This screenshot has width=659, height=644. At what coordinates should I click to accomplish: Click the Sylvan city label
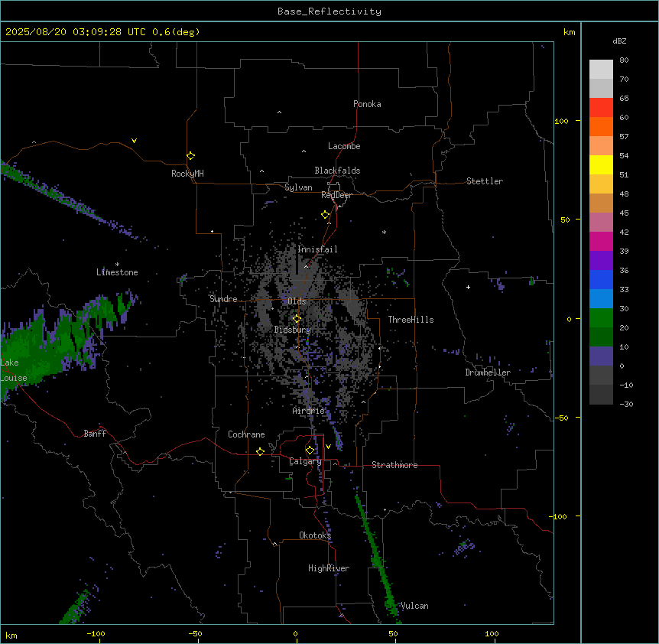(x=298, y=187)
